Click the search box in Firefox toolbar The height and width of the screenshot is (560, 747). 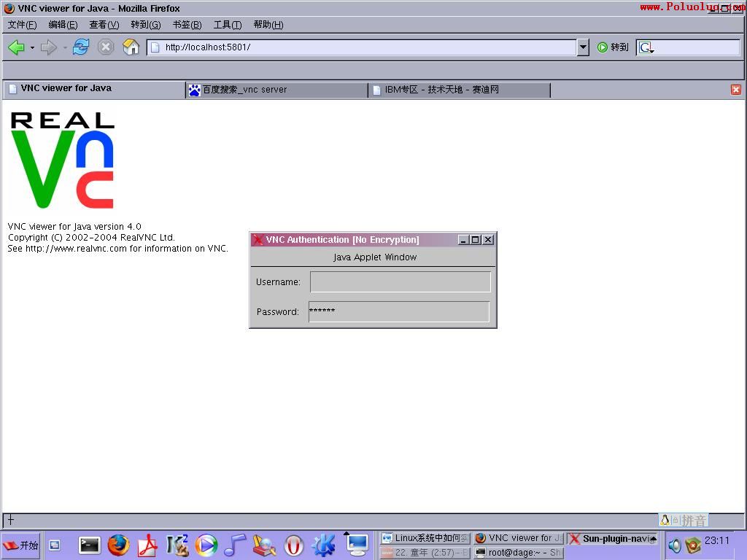click(696, 47)
